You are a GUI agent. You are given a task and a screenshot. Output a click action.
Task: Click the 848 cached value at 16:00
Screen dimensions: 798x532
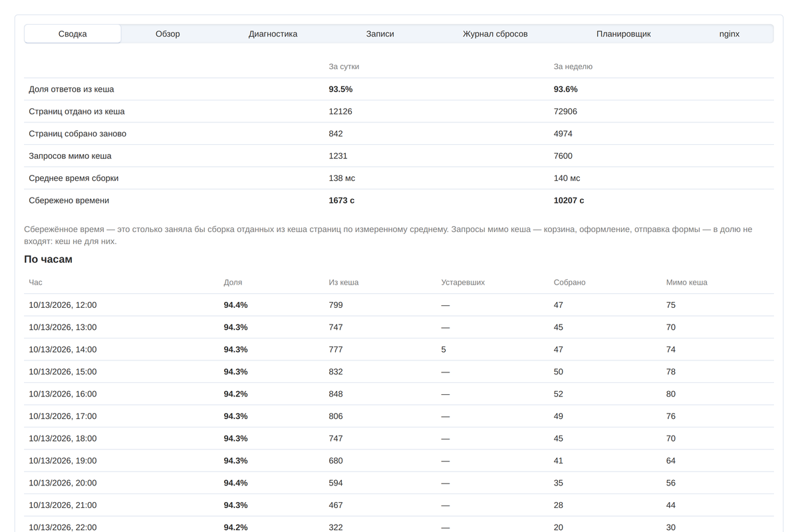click(x=336, y=394)
